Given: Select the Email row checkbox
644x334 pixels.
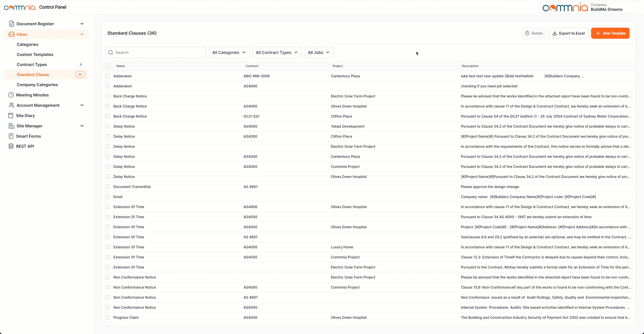Looking at the screenshot, I should tap(107, 197).
